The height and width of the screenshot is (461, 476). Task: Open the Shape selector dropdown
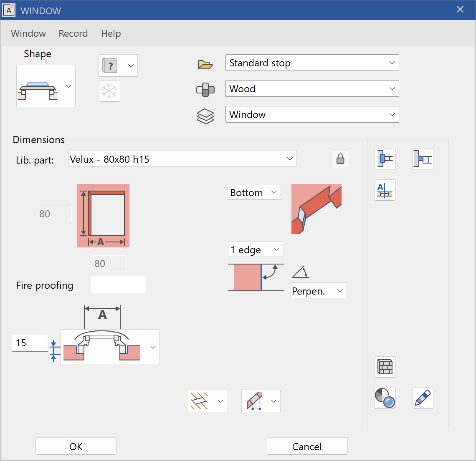46,86
